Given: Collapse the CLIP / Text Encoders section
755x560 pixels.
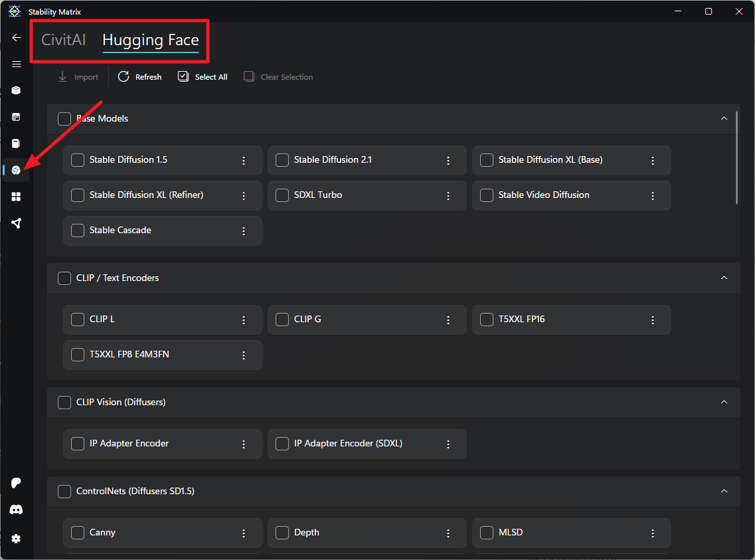Looking at the screenshot, I should [724, 278].
